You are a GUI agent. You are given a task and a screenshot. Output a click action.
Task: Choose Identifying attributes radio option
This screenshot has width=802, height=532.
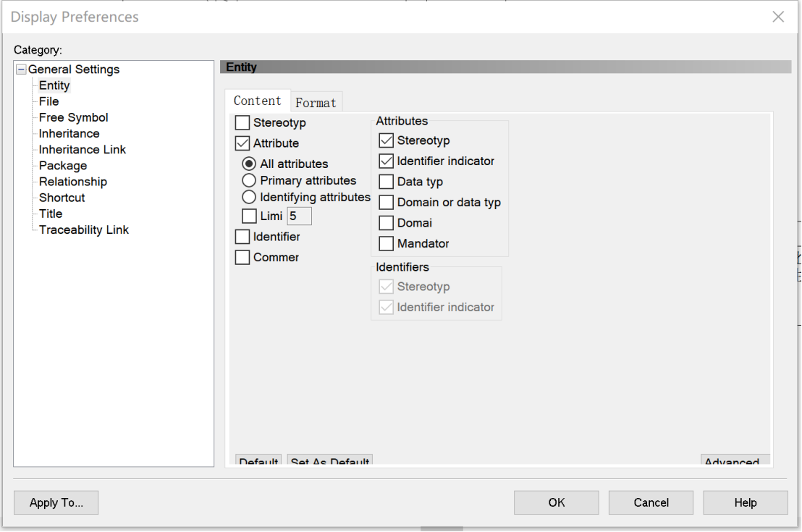click(249, 197)
